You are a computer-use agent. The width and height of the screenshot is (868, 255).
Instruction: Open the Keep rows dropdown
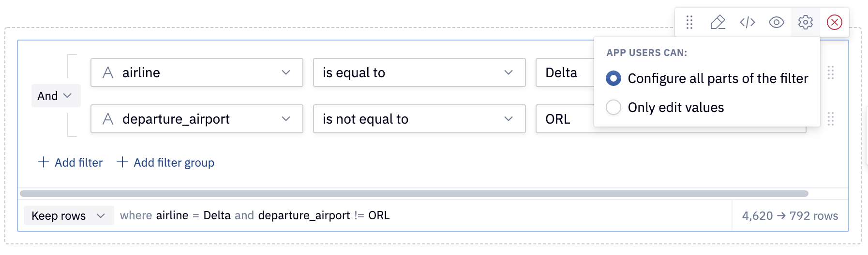coord(68,215)
